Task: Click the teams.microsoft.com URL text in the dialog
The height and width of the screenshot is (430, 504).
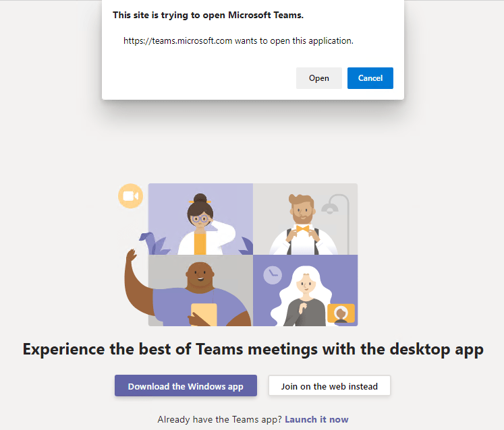Action: pos(177,41)
